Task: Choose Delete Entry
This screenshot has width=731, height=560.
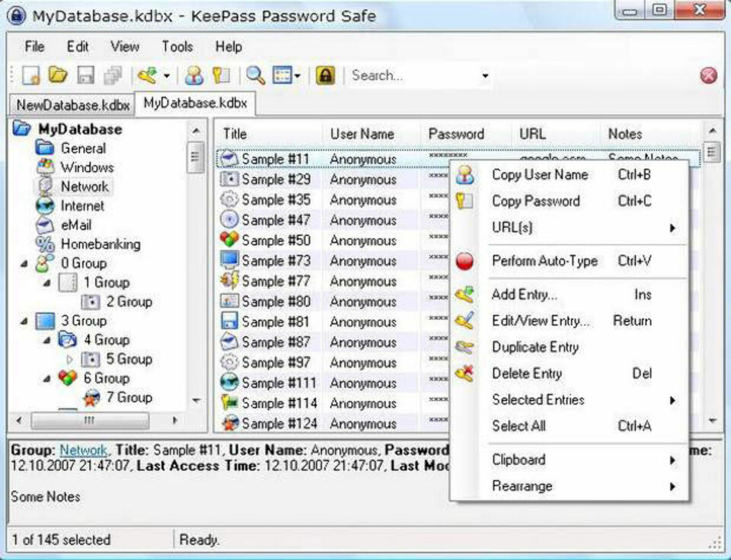Action: (x=570, y=373)
